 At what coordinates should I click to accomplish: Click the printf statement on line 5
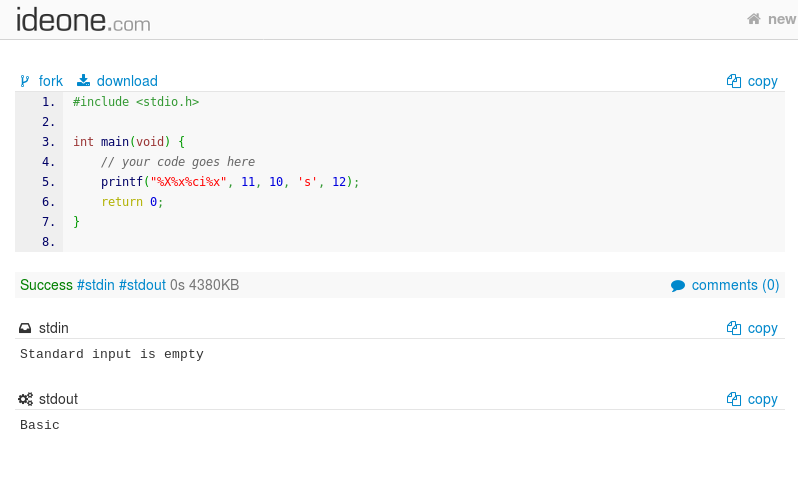pos(230,182)
